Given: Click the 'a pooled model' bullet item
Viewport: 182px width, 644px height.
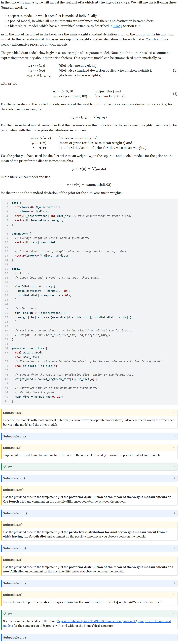Looking at the screenshot, I should coord(80,21).
